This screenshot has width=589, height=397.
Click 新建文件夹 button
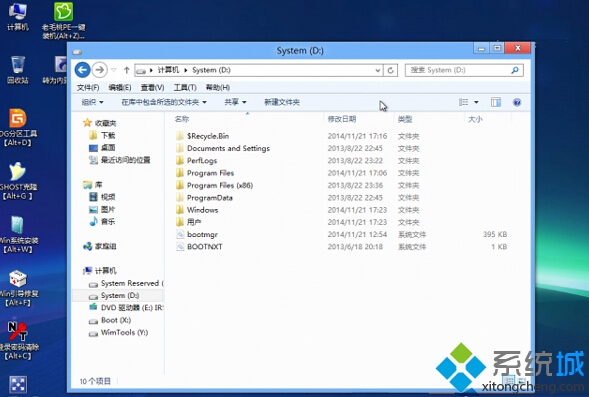pyautogui.click(x=282, y=102)
